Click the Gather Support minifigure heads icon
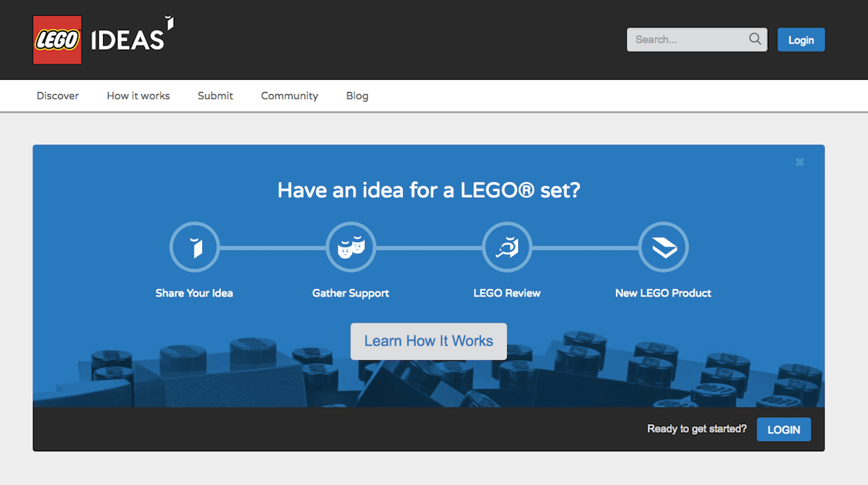The width and height of the screenshot is (868, 485). pyautogui.click(x=351, y=247)
